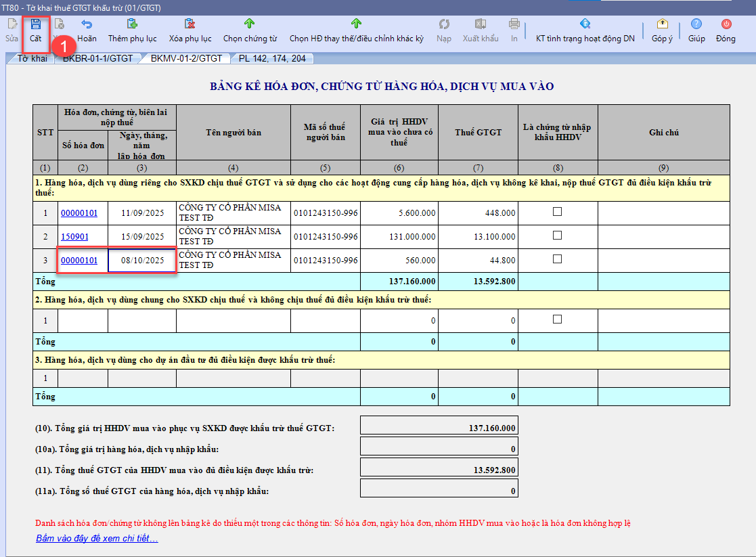
Task: Check import checkbox for invoice row 1
Action: [558, 212]
